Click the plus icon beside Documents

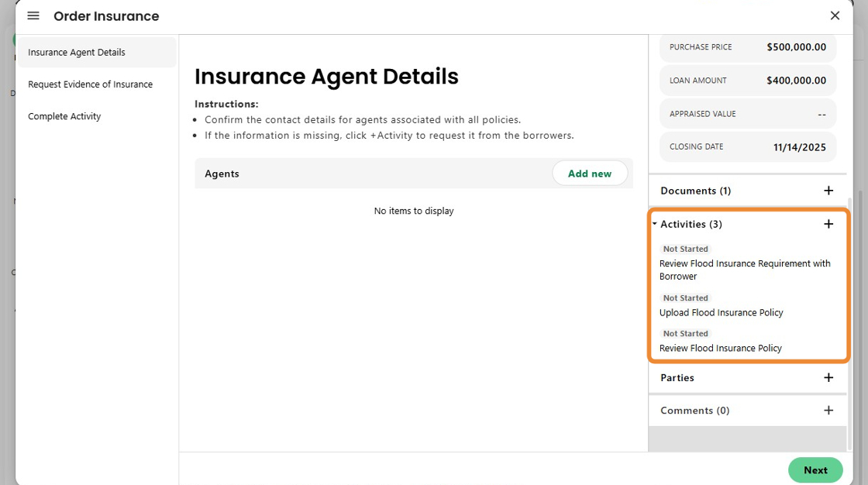828,191
